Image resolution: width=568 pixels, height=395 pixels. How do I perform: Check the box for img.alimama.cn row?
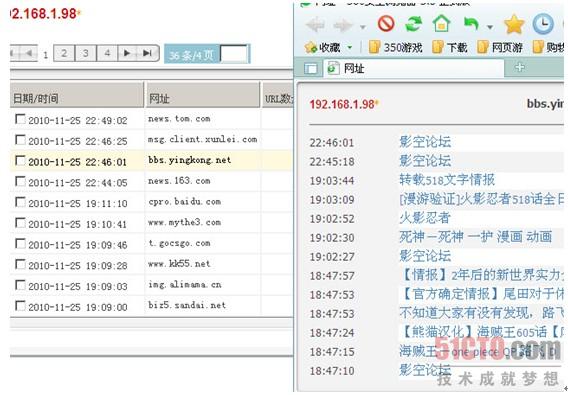point(21,285)
